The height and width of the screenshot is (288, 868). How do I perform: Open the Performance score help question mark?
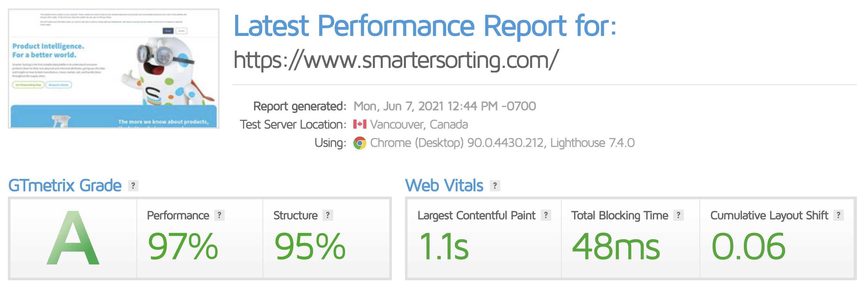pos(219,215)
